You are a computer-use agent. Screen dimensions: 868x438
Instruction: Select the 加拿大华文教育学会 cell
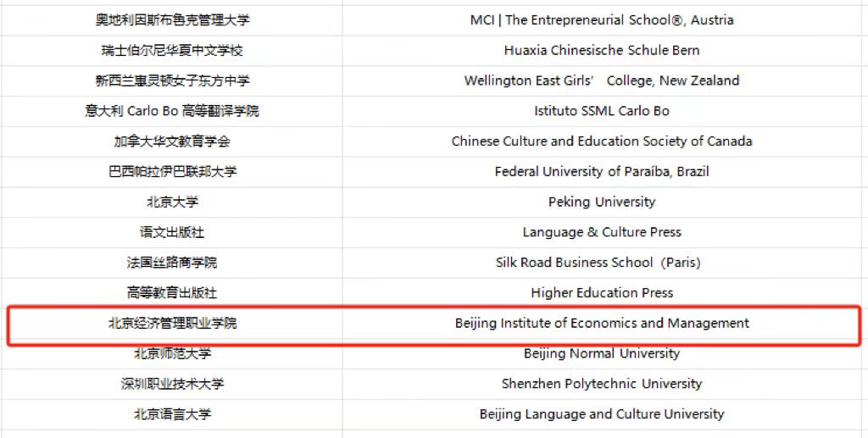point(172,141)
